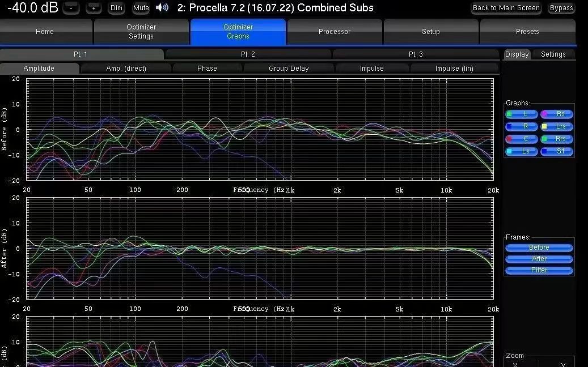Show the Group Delay graph
Viewport: 588px width, 367px height.
click(x=289, y=69)
